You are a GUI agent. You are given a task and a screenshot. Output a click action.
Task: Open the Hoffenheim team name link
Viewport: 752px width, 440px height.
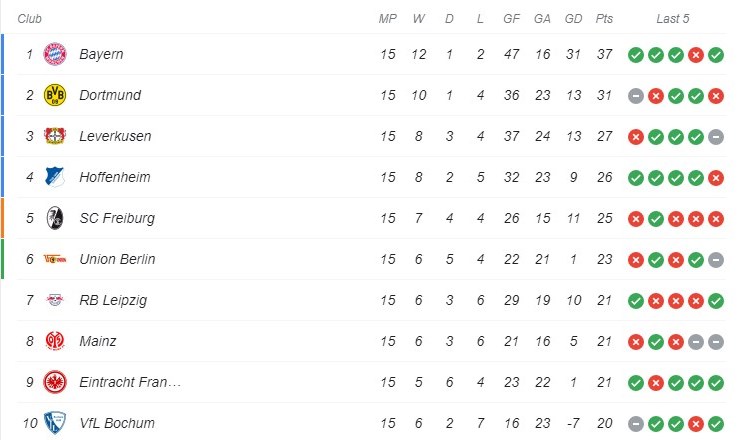115,177
